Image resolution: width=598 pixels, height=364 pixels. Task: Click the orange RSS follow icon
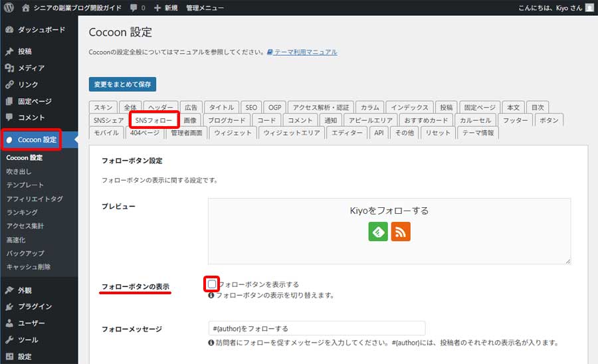point(401,231)
